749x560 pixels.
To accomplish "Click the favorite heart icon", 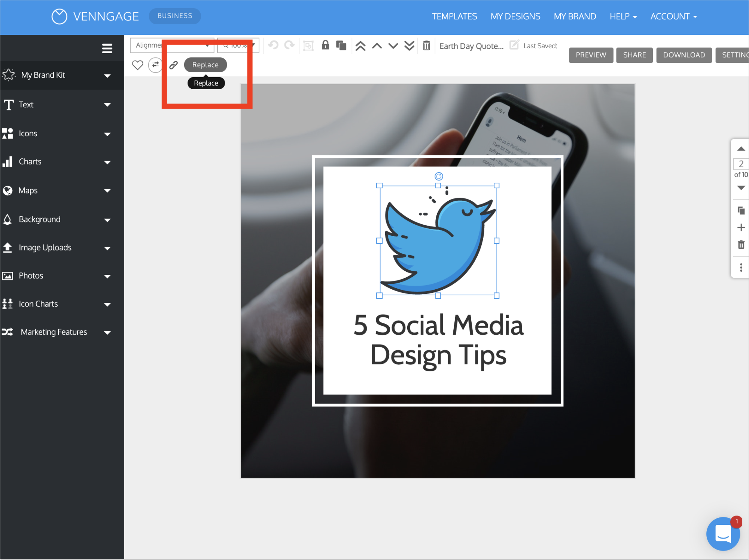I will [137, 65].
